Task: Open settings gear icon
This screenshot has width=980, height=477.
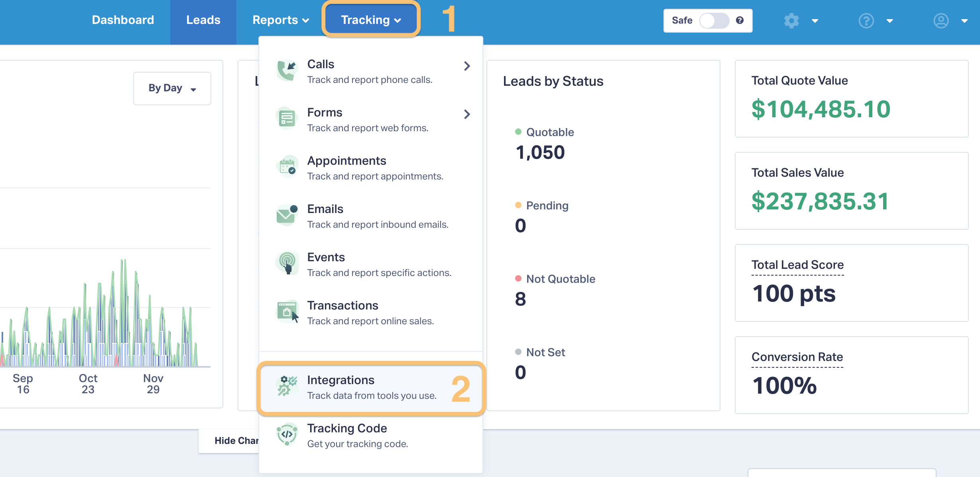Action: pyautogui.click(x=791, y=20)
